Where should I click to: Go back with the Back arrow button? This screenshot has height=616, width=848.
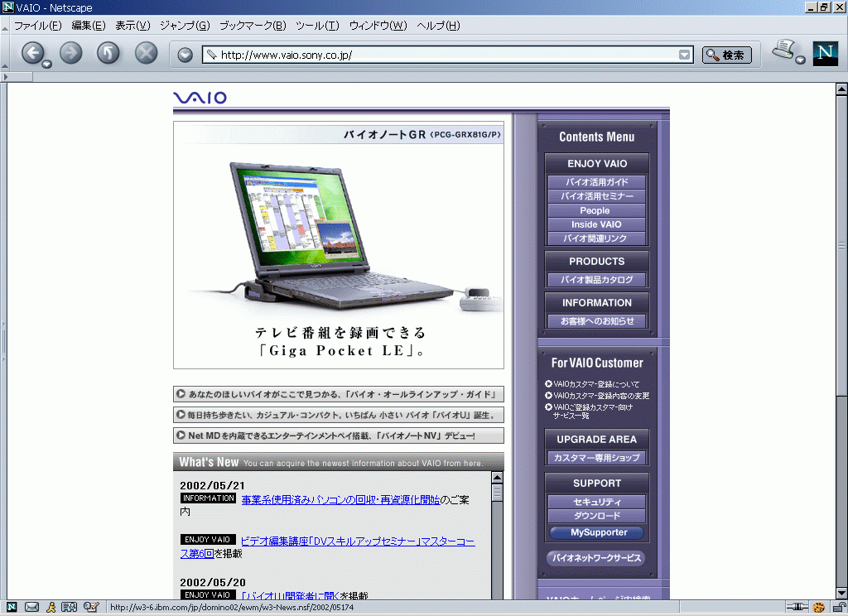point(32,53)
